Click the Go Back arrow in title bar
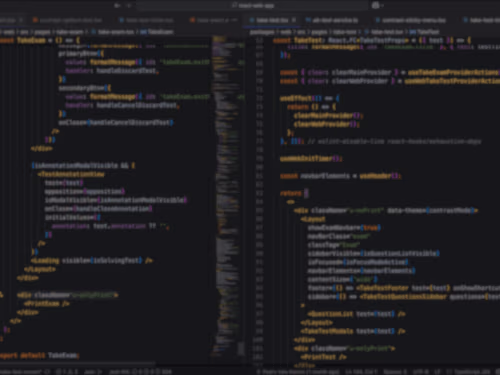The image size is (500, 375). click(x=117, y=5)
